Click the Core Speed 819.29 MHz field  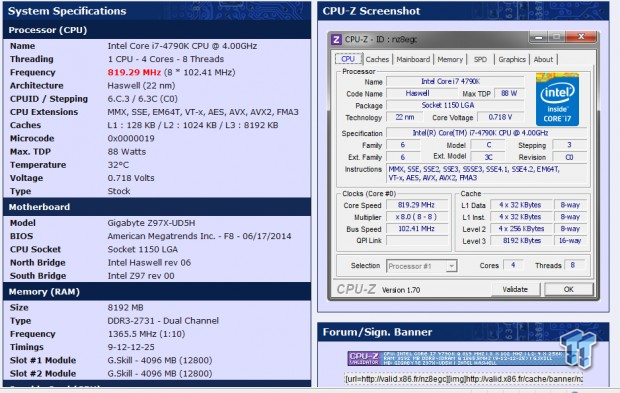coord(416,205)
